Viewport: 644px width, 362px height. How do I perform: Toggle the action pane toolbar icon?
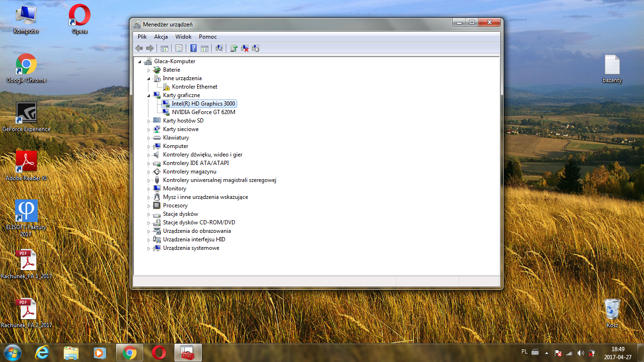[x=205, y=48]
